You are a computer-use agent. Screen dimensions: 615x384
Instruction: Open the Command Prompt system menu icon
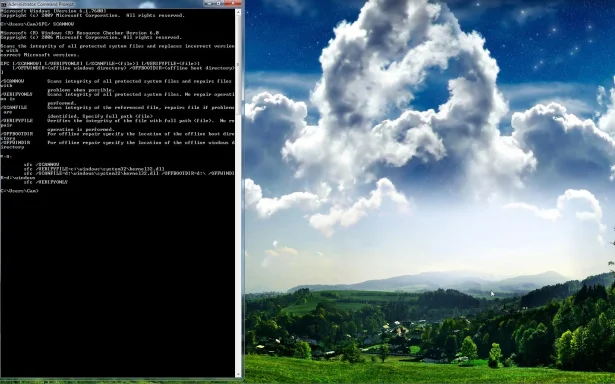pos(4,4)
